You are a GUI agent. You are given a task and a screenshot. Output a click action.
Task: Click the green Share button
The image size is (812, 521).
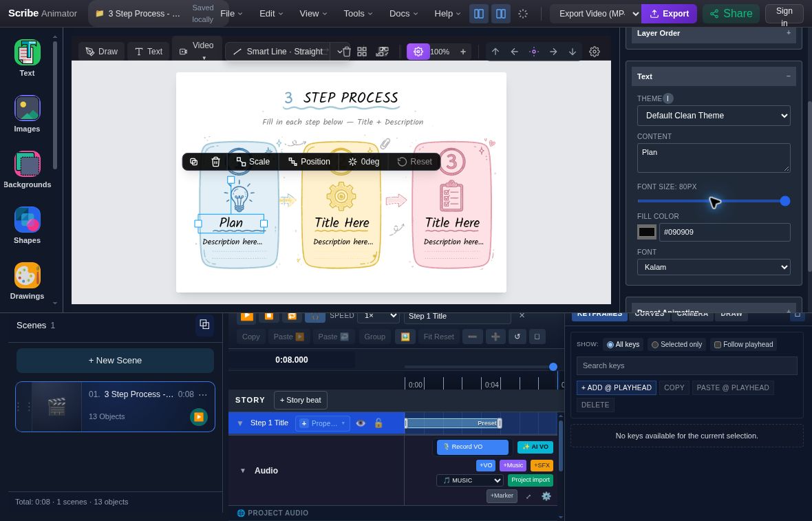731,14
